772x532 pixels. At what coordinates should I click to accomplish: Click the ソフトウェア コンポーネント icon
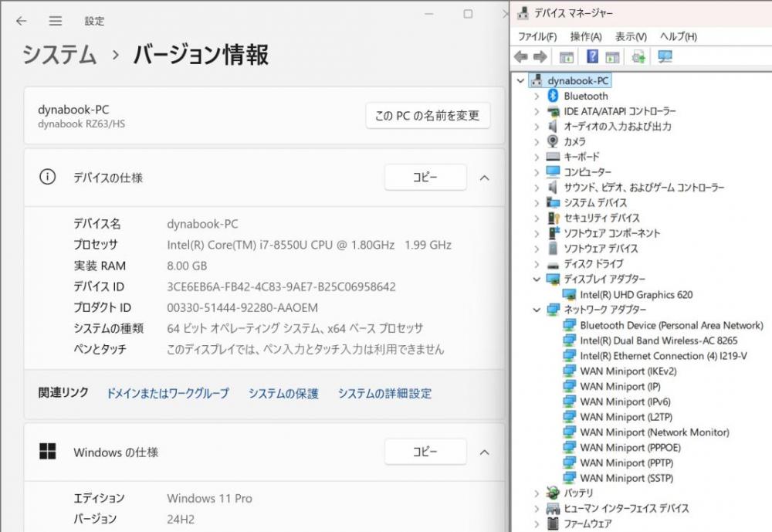coord(554,233)
